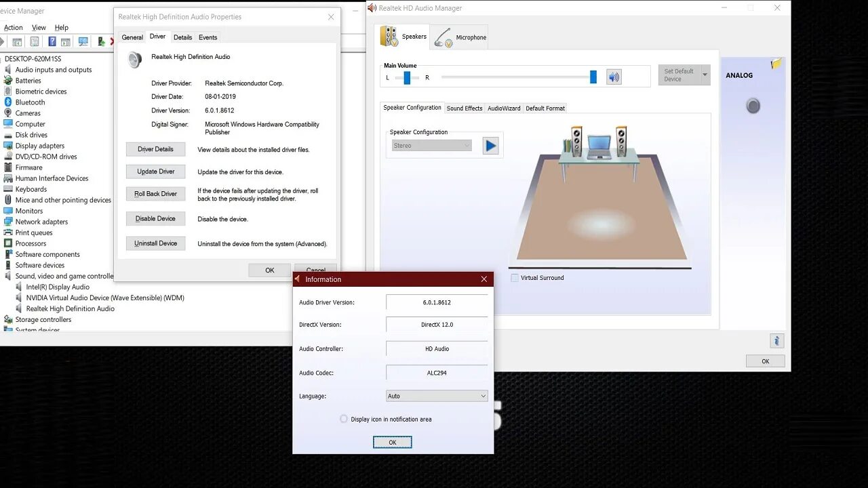Click the DirectX Version field

pos(437,325)
